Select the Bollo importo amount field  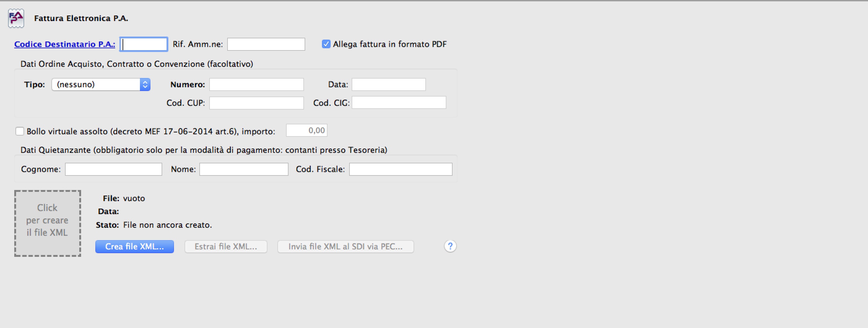[x=307, y=131]
